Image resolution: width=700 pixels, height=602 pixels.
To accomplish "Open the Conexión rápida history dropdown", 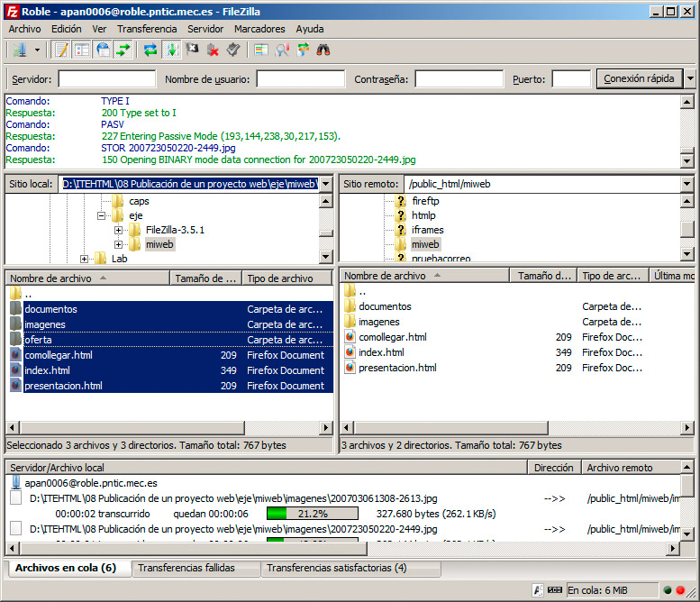I will (x=690, y=78).
